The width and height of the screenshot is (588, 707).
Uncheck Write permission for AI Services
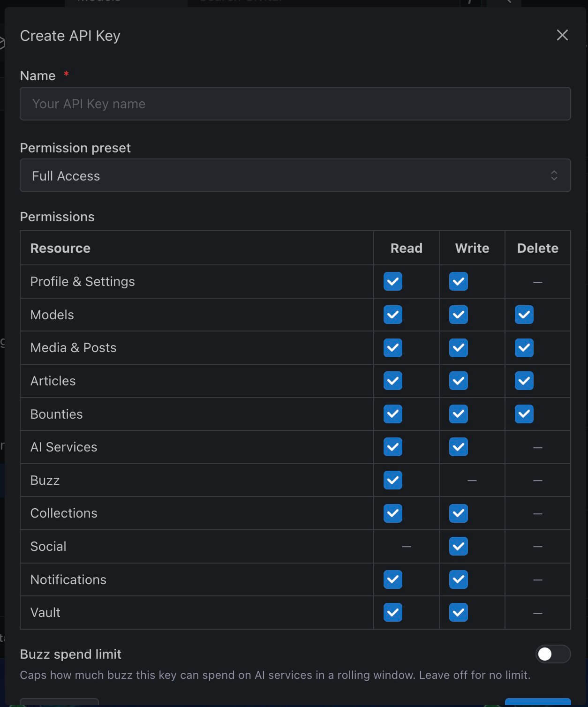tap(459, 447)
